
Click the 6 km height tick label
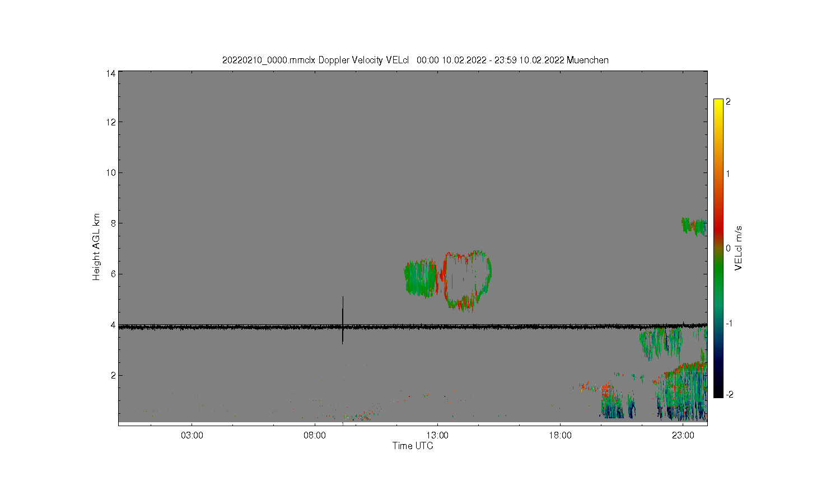coord(113,274)
